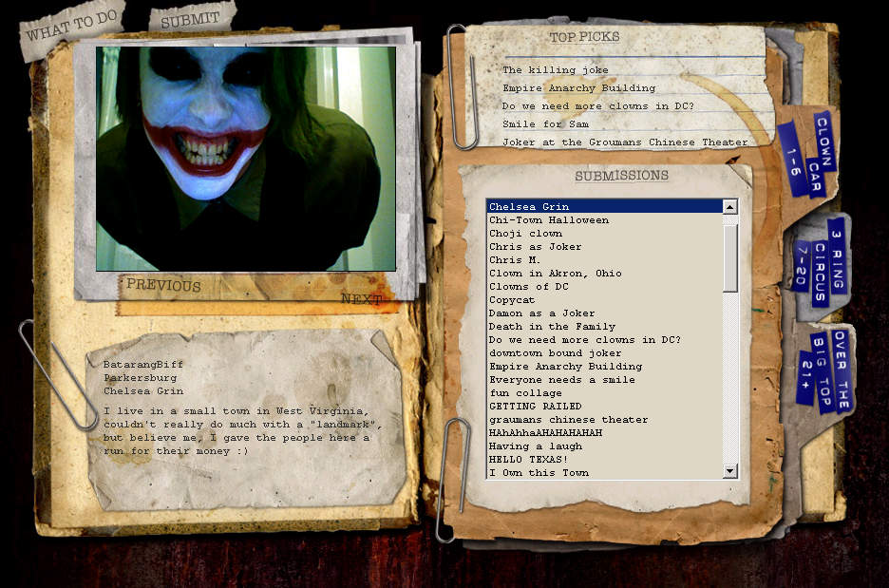
Task: Select fun collage submission
Action: pos(605,393)
